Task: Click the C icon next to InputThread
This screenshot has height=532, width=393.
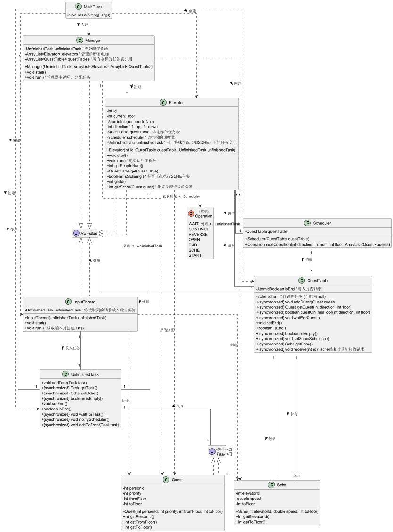Action: (68, 302)
